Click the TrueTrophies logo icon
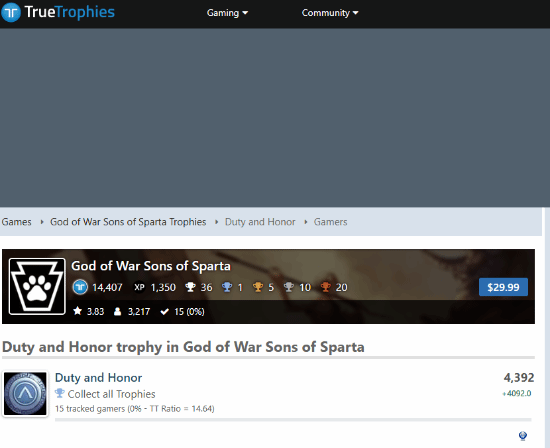 point(11,12)
